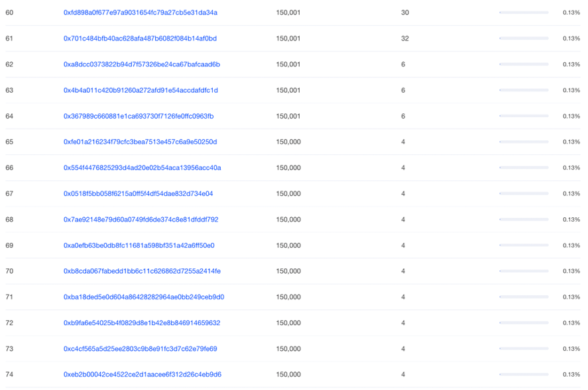Open address link starting 0xeb2b00042ce4522c
Image resolution: width=588 pixels, height=390 pixels.
(142, 374)
